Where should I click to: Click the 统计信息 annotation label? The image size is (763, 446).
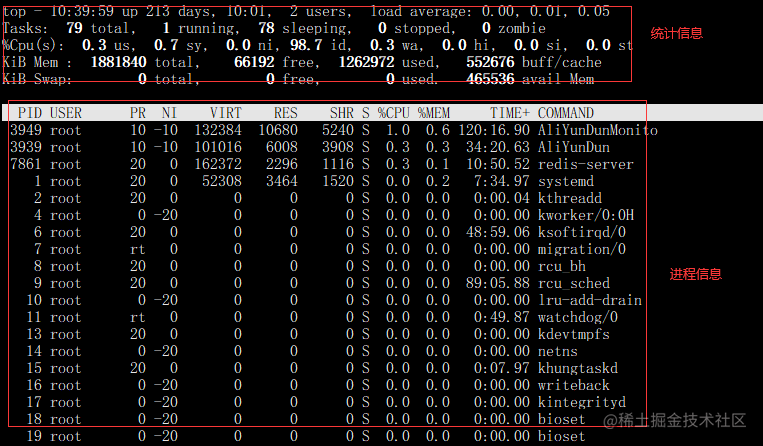click(677, 34)
